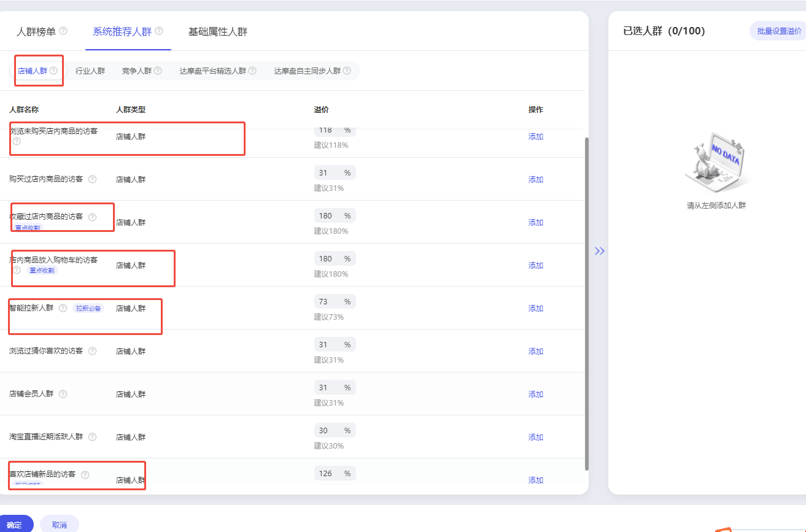This screenshot has width=806, height=532.
Task: Click help icon beside 达摩盘平台精选人群
Action: tap(252, 71)
